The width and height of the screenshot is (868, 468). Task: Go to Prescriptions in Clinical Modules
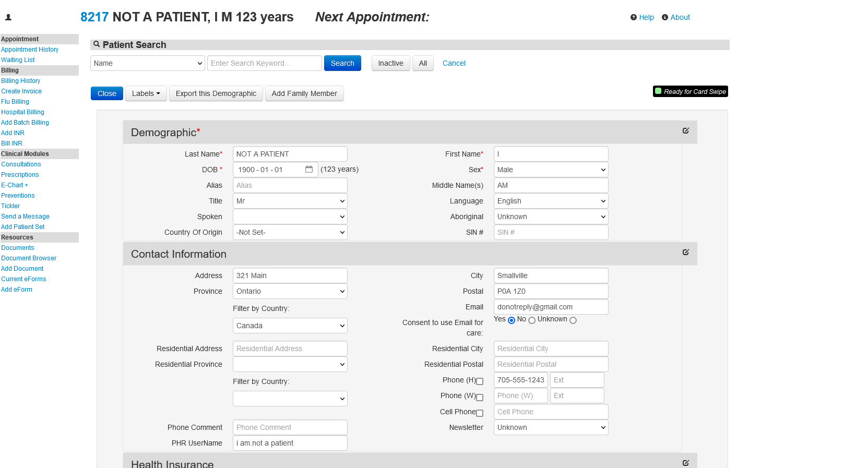pos(20,175)
